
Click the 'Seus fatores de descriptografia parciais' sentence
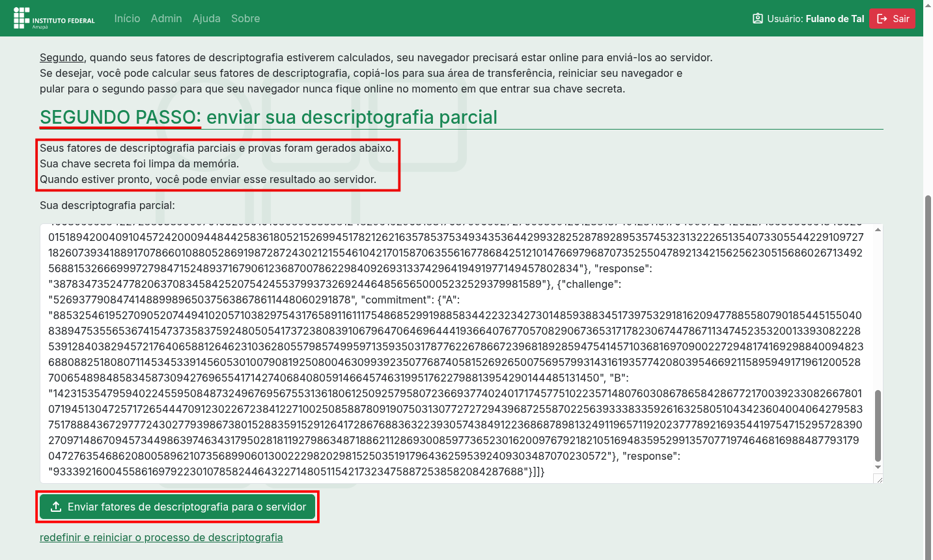[217, 148]
